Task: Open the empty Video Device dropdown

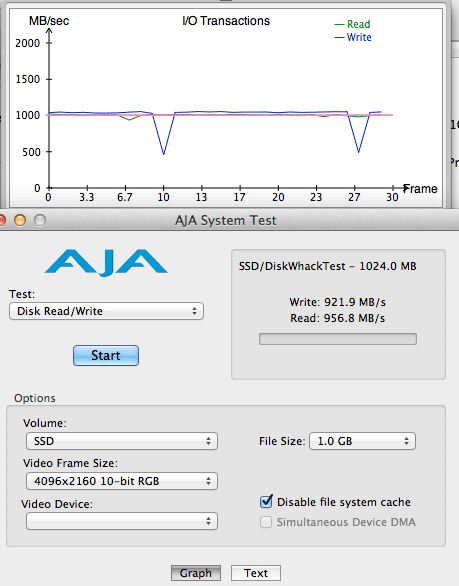Action: tap(122, 521)
